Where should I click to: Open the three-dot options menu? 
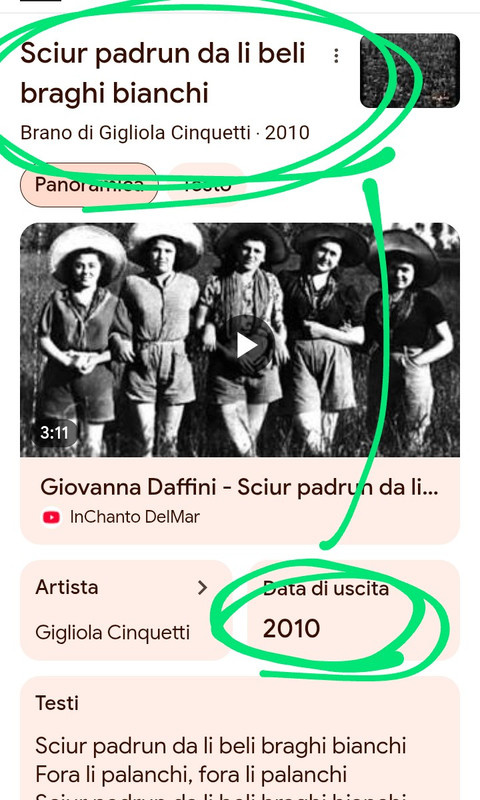click(336, 56)
